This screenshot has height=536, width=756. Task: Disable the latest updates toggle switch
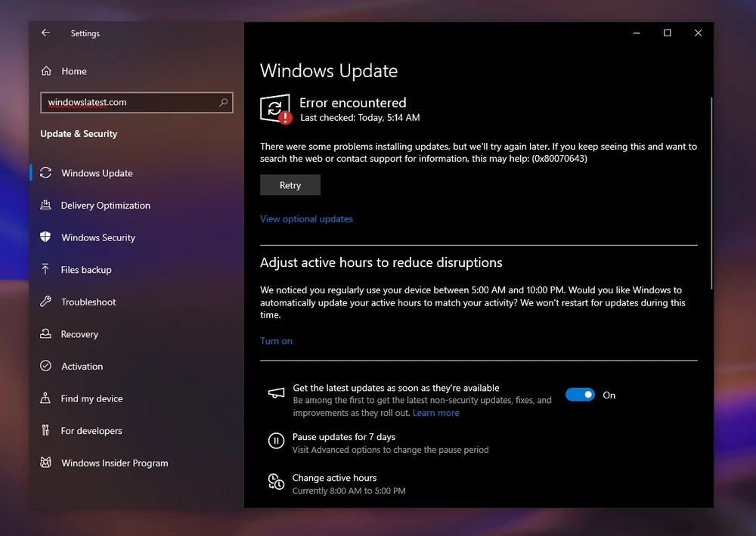(x=580, y=394)
